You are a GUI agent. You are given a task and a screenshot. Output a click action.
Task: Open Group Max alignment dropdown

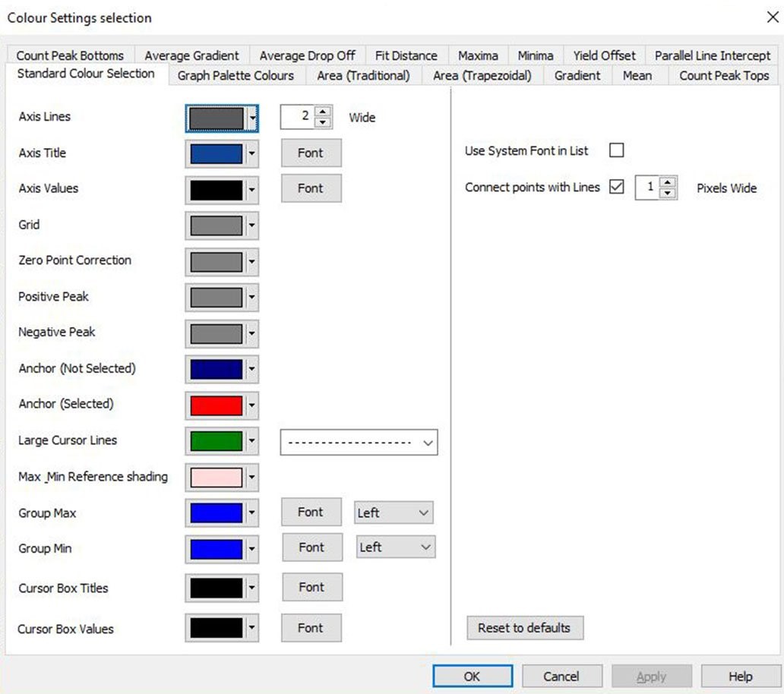coord(423,513)
